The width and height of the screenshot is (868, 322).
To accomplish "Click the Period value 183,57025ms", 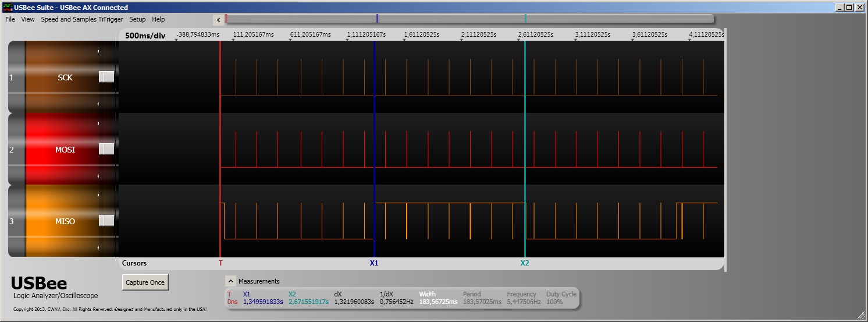I will (x=482, y=302).
